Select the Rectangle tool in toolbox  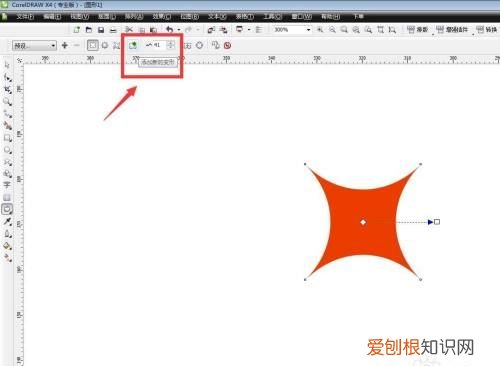click(x=7, y=138)
